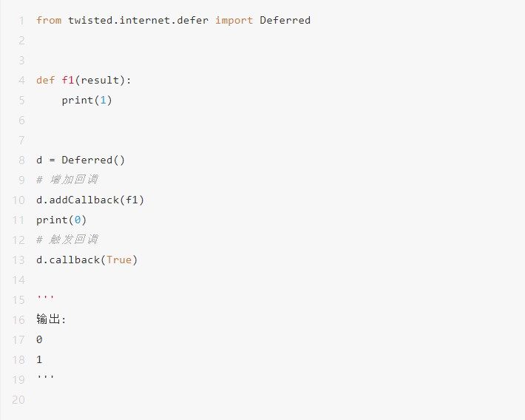Click print(1) inside function f1

87,100
